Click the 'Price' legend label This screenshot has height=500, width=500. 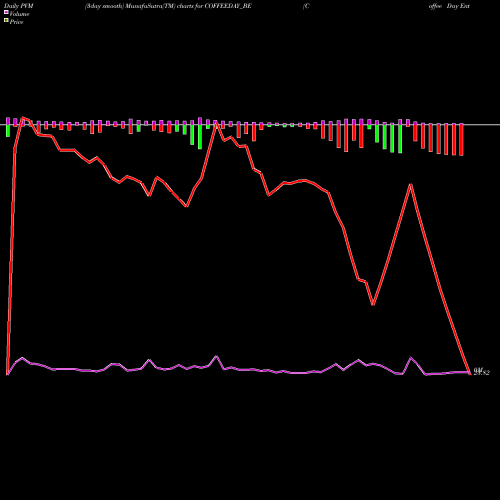point(16,22)
